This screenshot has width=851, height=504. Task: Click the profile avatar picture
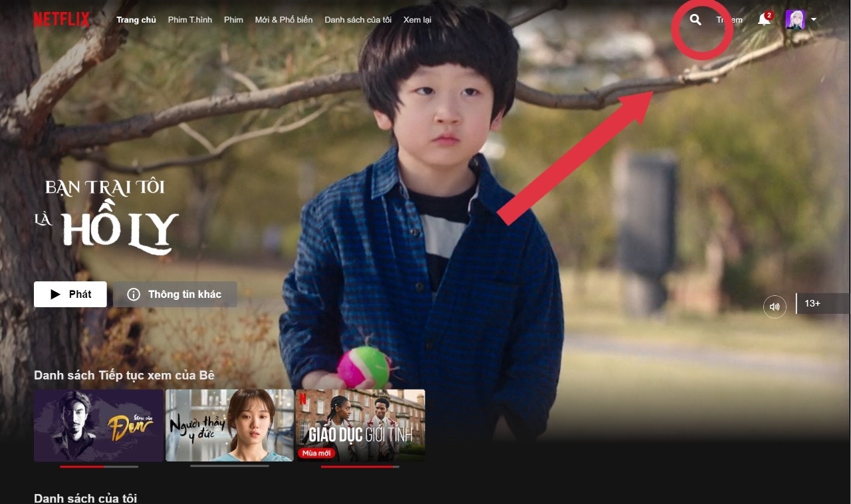click(795, 20)
